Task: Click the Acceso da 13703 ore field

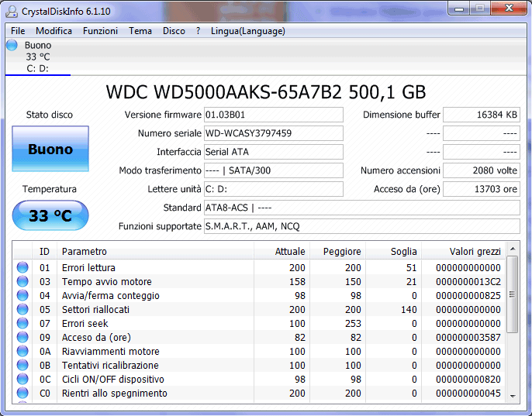Action: click(x=482, y=189)
